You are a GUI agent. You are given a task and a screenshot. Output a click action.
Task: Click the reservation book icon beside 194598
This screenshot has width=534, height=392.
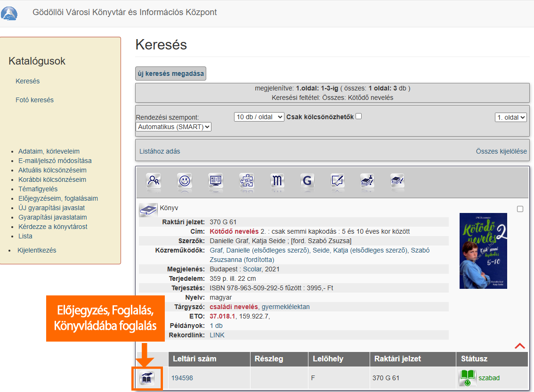point(147,378)
